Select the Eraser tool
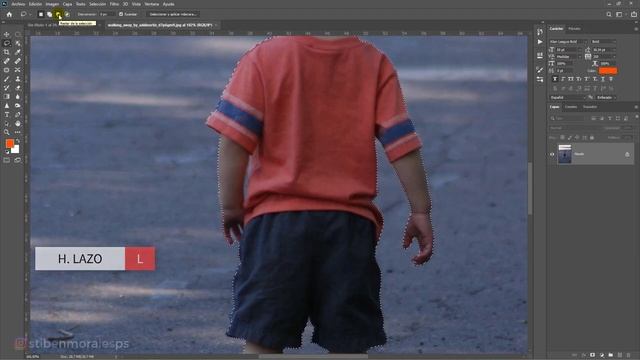The height and width of the screenshot is (360, 640). point(18,88)
